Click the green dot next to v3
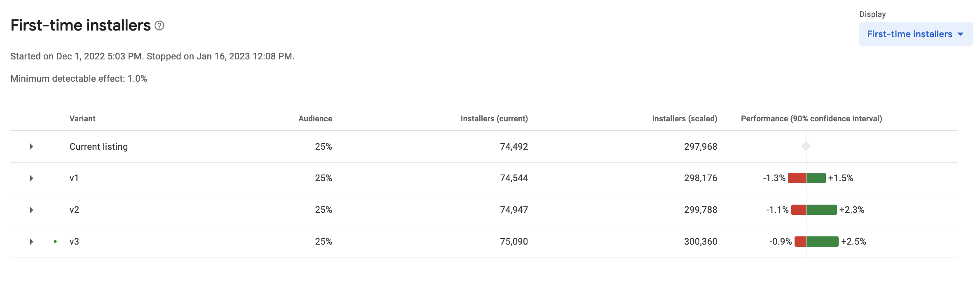Viewport: 980px width, 283px height. [55, 242]
